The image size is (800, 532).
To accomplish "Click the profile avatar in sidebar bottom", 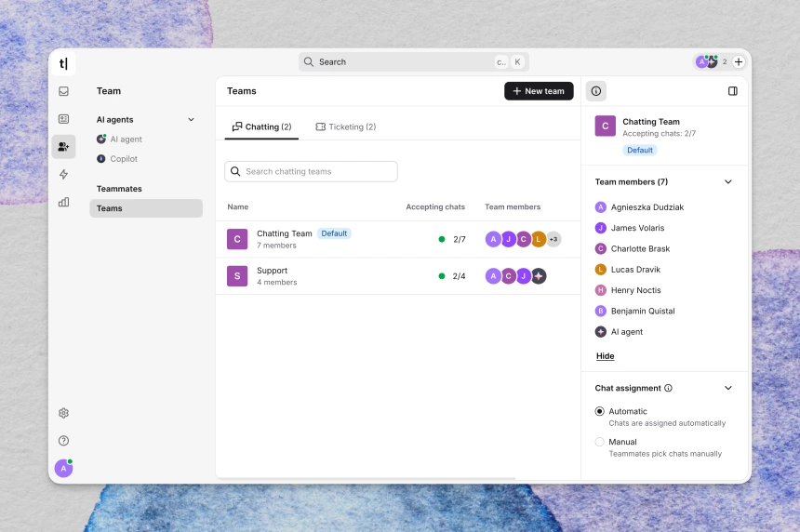I will pos(64,468).
